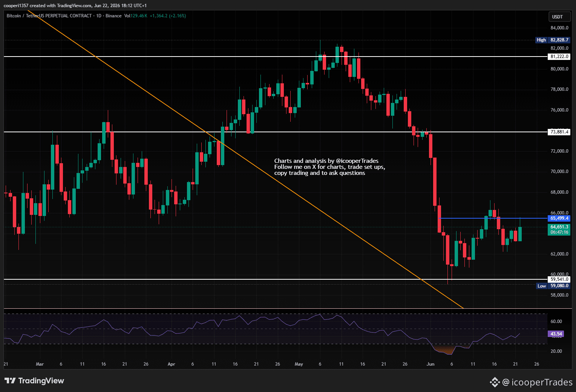Select the Charts and analysis text annotation

tap(330, 167)
